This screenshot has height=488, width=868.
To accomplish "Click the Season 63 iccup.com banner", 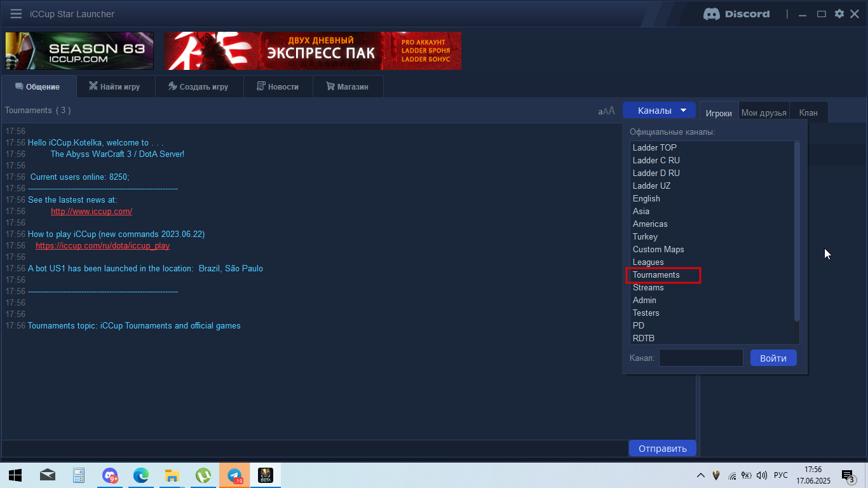I will tap(79, 51).
